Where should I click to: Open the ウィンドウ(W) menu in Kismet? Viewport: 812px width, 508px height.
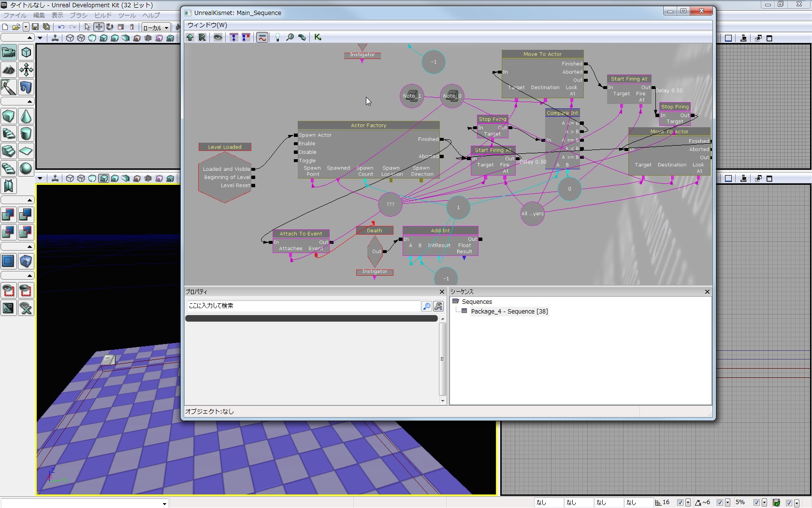pyautogui.click(x=207, y=25)
